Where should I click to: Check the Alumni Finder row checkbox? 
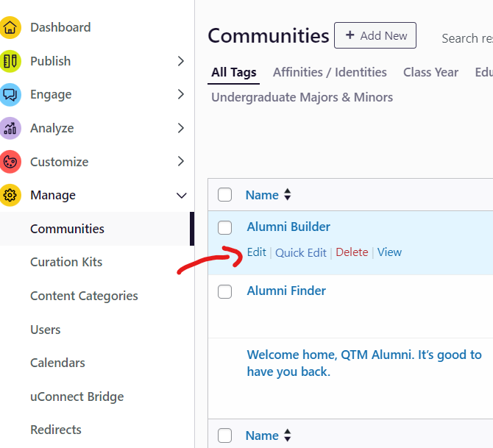(225, 291)
